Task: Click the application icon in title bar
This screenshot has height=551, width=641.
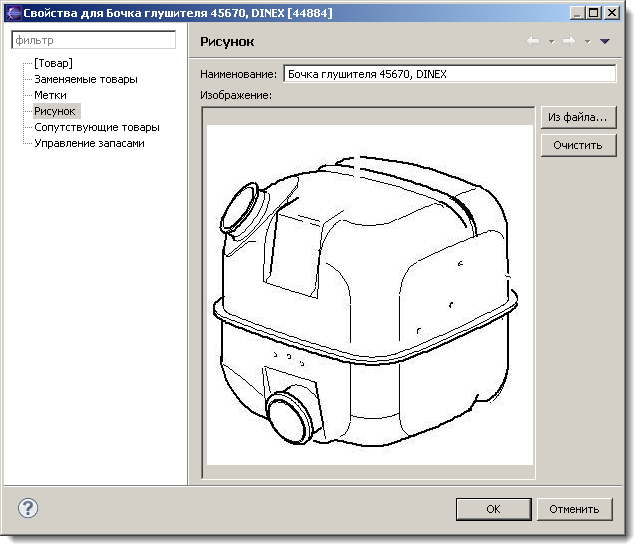Action: 13,13
